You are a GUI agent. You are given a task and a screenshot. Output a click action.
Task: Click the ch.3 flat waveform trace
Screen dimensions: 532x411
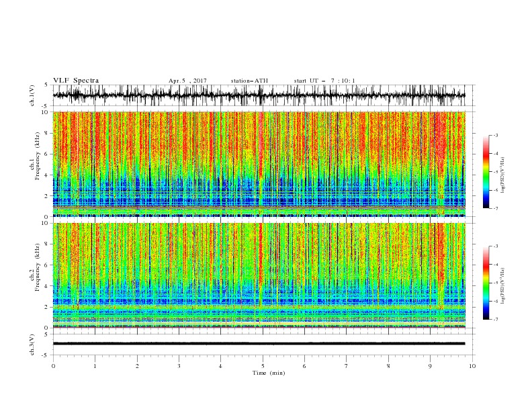pyautogui.click(x=259, y=344)
